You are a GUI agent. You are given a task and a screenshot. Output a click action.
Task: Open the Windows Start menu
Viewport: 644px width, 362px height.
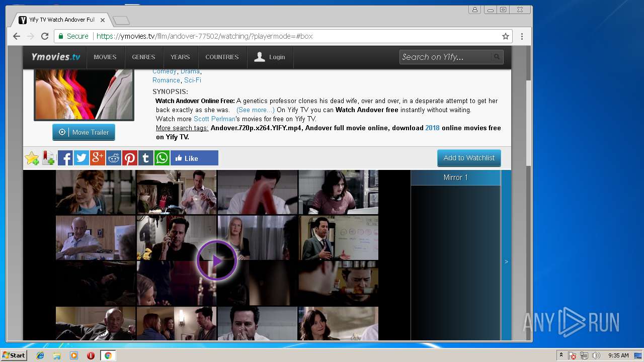coord(14,355)
